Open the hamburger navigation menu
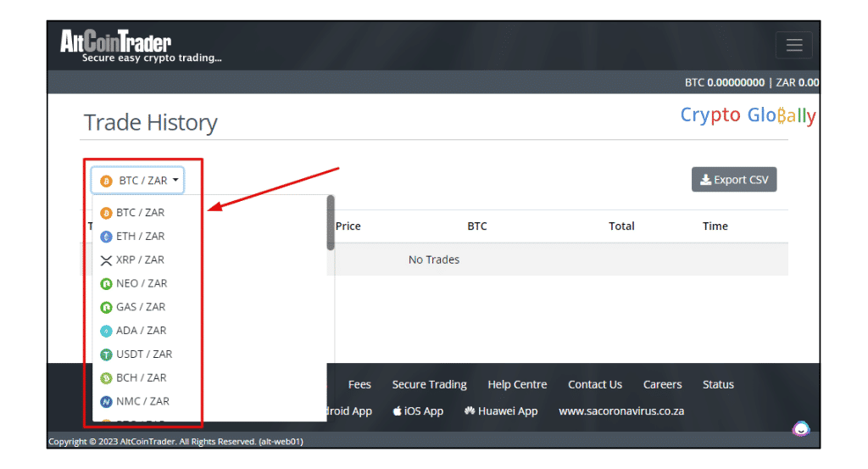This screenshot has height=469, width=868. point(793,45)
